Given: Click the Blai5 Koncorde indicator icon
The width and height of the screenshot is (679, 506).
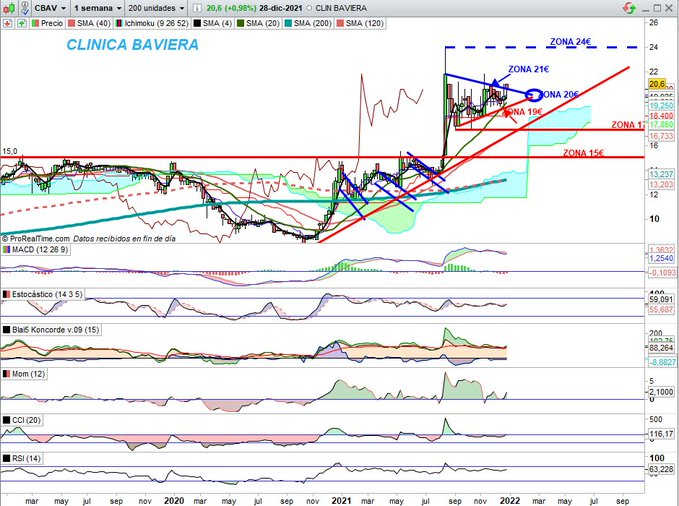Looking at the screenshot, I should (6, 330).
